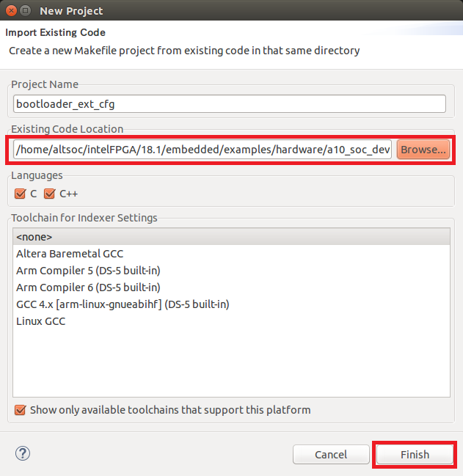The height and width of the screenshot is (476, 463).
Task: Click the Existing Code Location path field
Action: pyautogui.click(x=203, y=150)
